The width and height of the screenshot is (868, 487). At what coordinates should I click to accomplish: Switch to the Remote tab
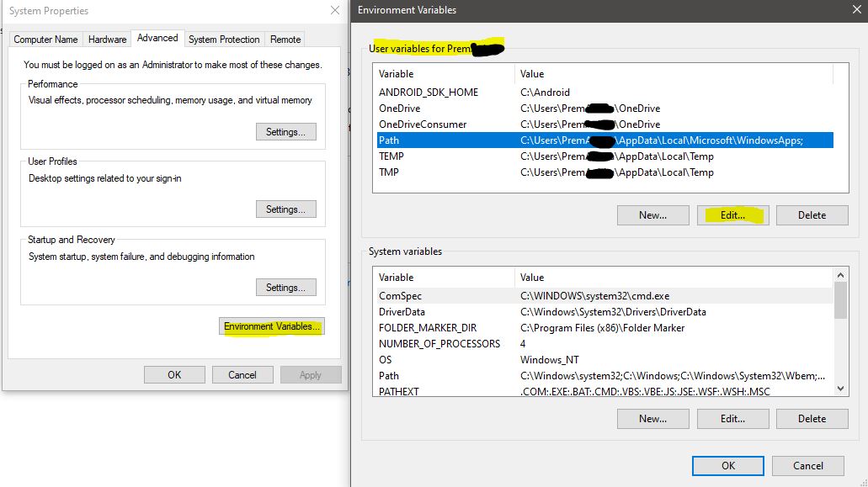tap(285, 39)
